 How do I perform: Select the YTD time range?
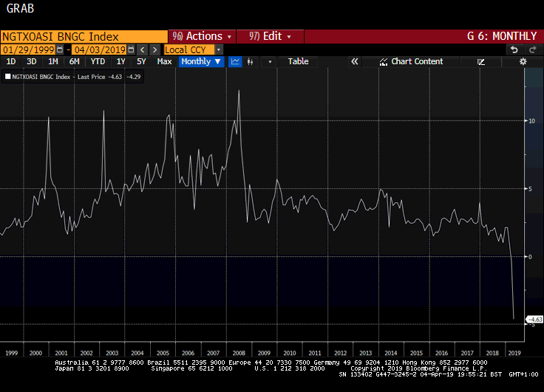(x=97, y=62)
